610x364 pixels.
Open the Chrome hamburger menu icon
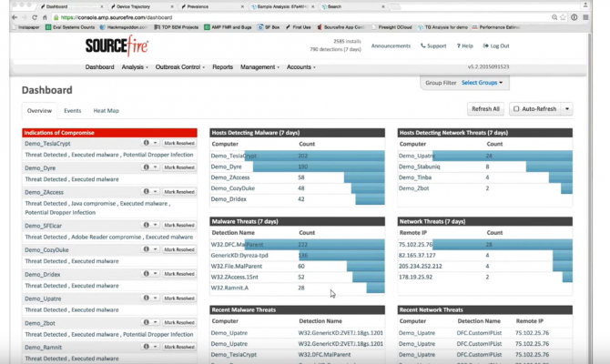pyautogui.click(x=585, y=17)
